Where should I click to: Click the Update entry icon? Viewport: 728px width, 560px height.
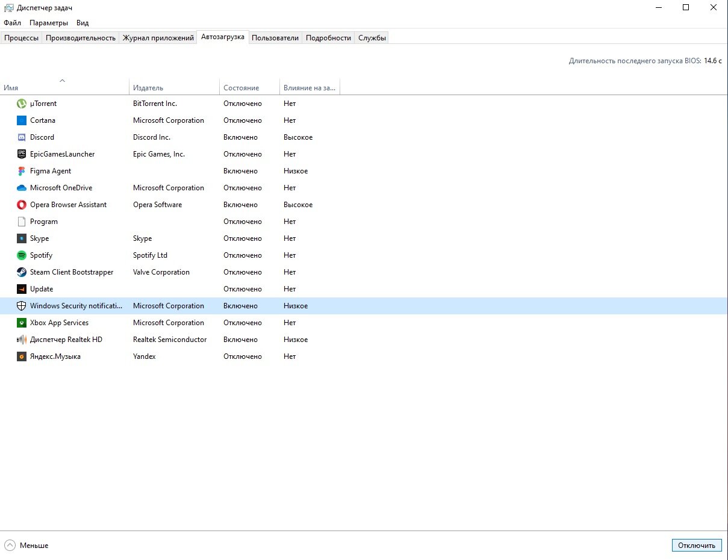tap(22, 289)
